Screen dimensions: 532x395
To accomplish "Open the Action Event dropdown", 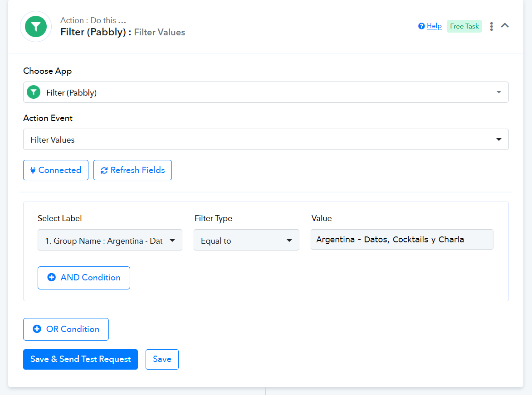I will (266, 139).
